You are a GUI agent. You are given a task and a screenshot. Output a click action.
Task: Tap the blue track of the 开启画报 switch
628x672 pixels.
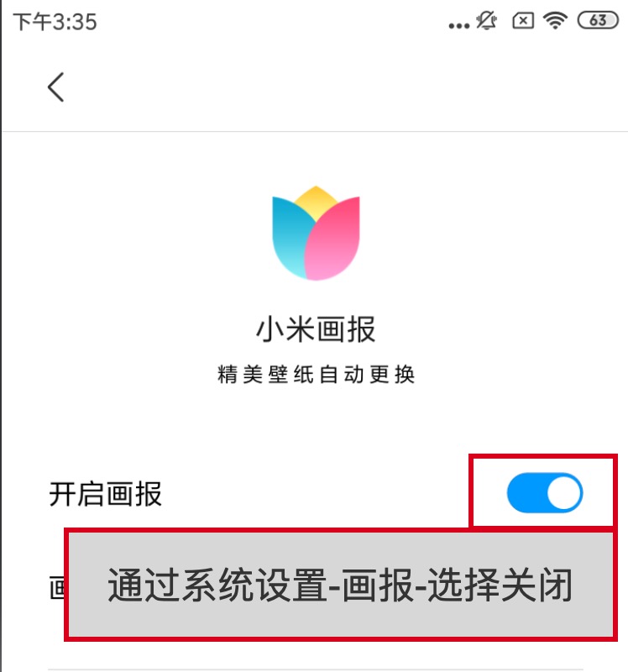[526, 493]
